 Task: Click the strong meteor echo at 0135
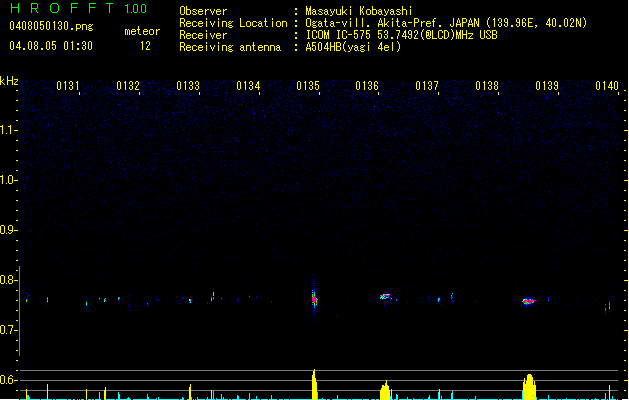[x=314, y=299]
